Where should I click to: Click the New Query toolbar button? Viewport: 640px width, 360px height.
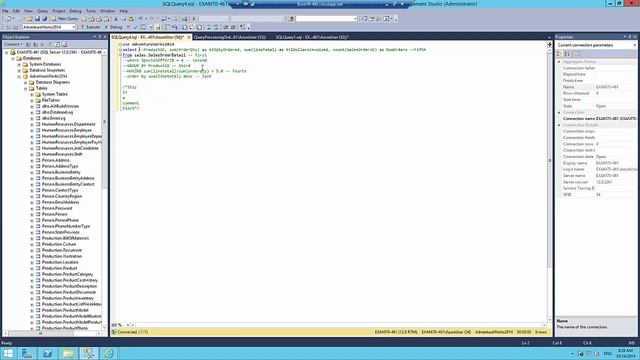tap(64, 19)
